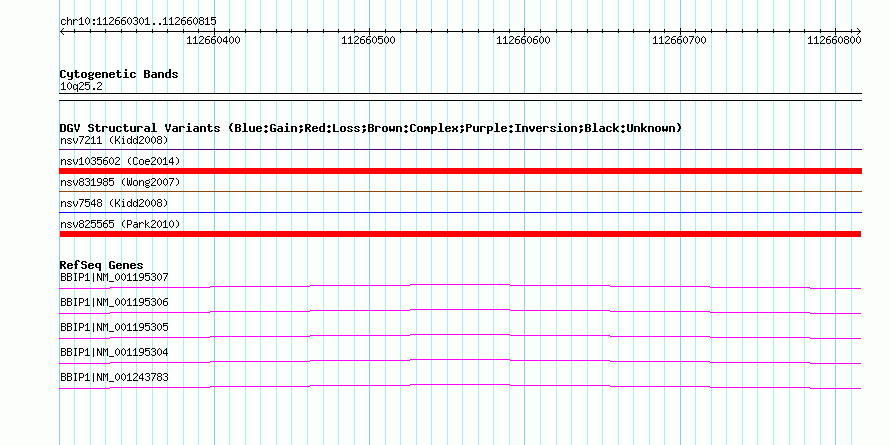890x445 pixels.
Task: Open variant nsv1035602 (Coe2014) label
Action: click(x=120, y=161)
